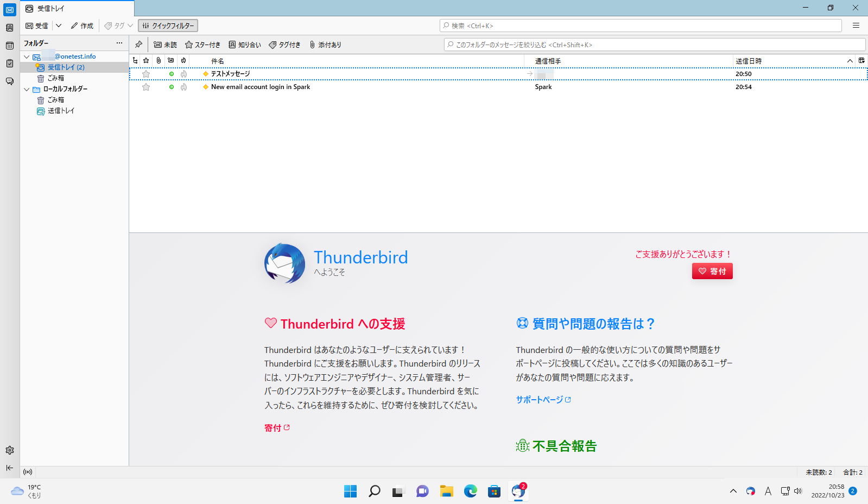
Task: Click the red 寄付 donate button
Action: [712, 271]
